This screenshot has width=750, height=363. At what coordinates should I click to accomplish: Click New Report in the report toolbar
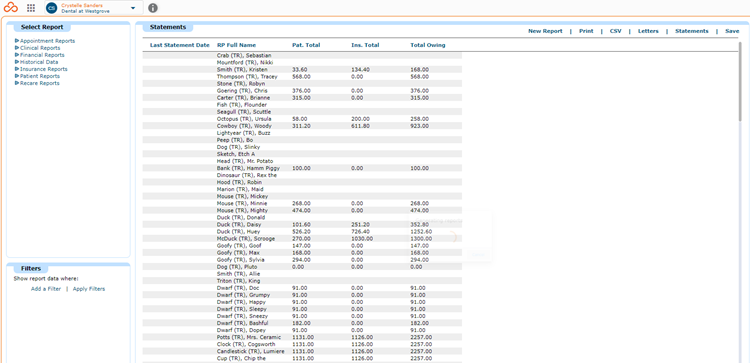(545, 31)
